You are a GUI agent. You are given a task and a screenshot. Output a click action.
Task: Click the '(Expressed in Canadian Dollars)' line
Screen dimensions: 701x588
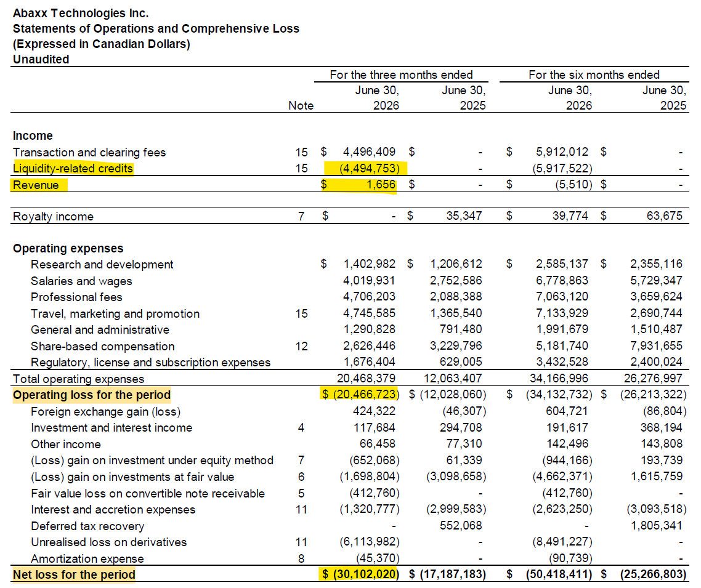[102, 44]
